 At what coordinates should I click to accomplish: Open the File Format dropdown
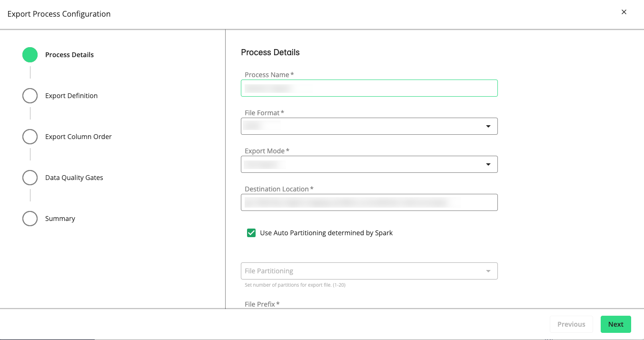369,126
